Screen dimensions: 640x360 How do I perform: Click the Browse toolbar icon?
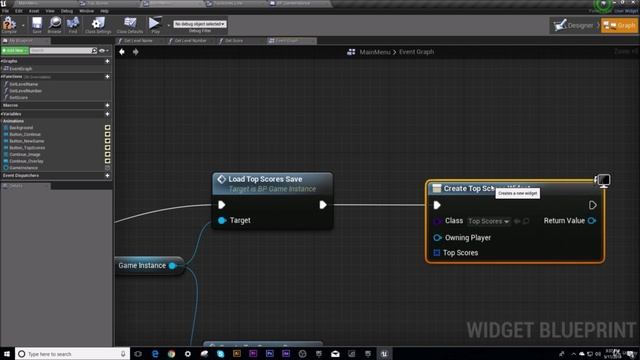pos(54,24)
